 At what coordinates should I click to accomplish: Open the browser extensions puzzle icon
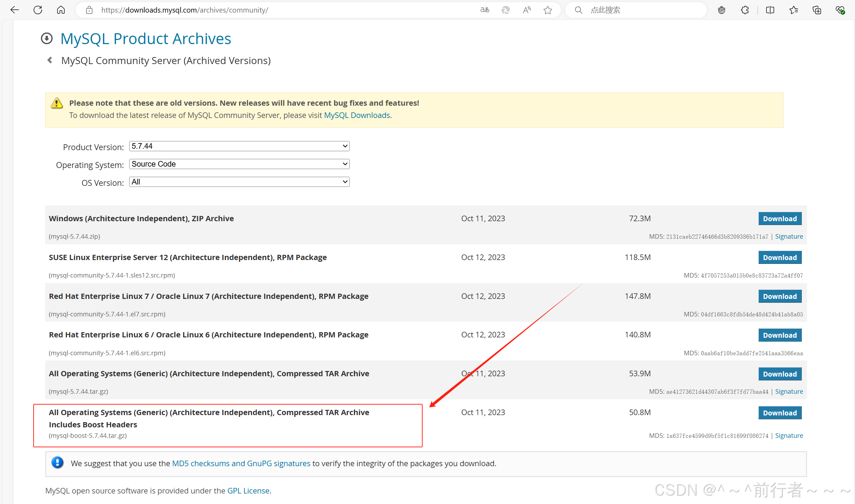[745, 10]
